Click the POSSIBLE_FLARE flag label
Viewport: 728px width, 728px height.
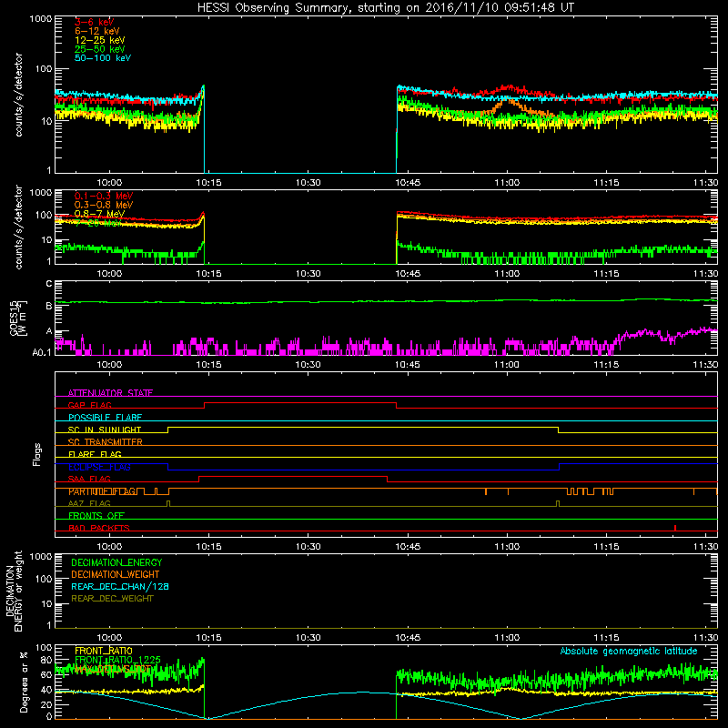tap(105, 418)
